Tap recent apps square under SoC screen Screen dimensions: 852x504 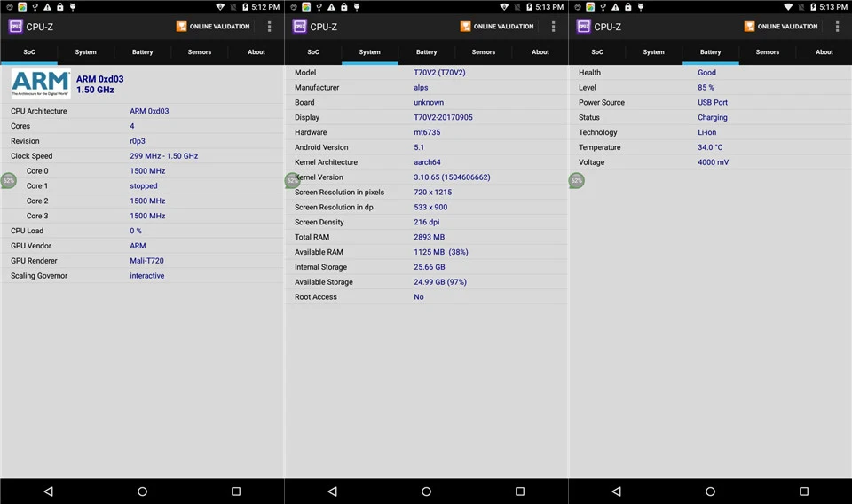[x=236, y=491]
